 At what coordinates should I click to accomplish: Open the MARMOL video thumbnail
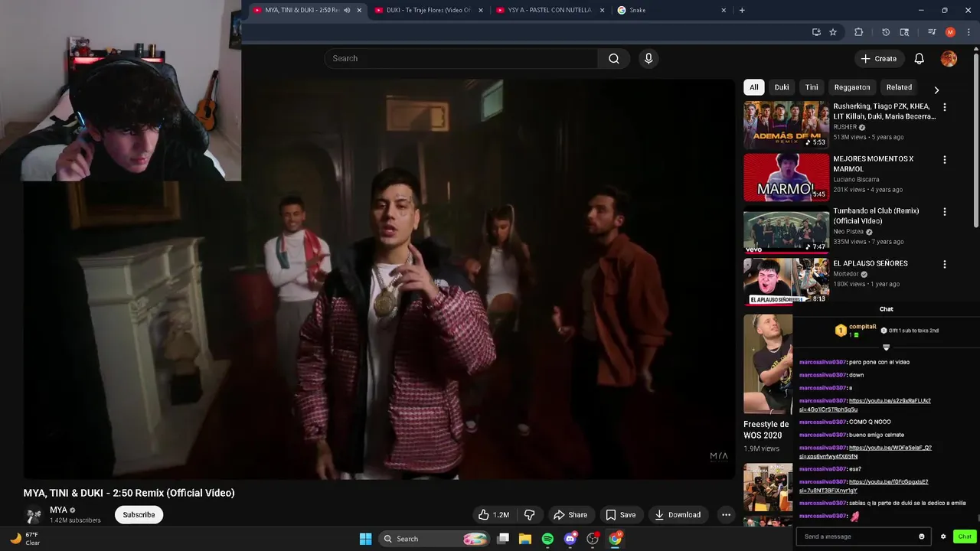click(786, 177)
